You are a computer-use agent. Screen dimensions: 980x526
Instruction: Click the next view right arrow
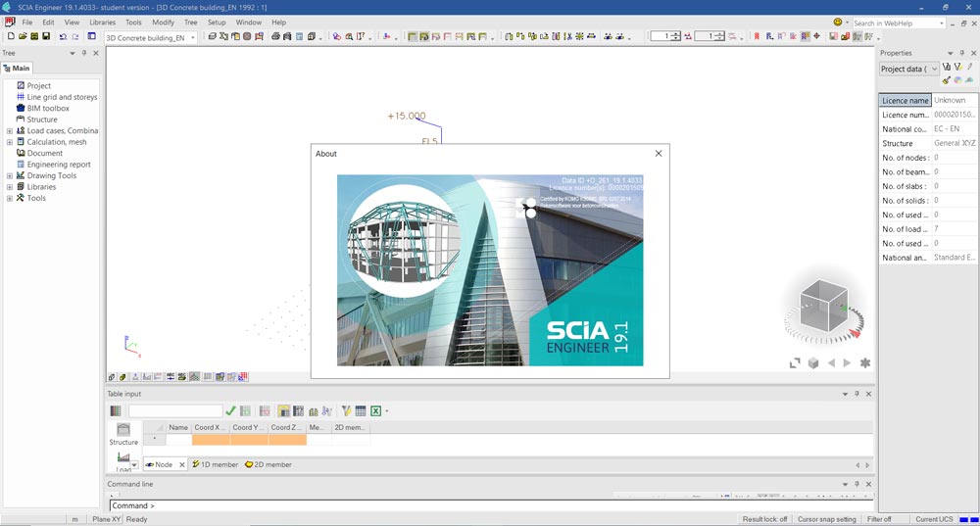[847, 363]
